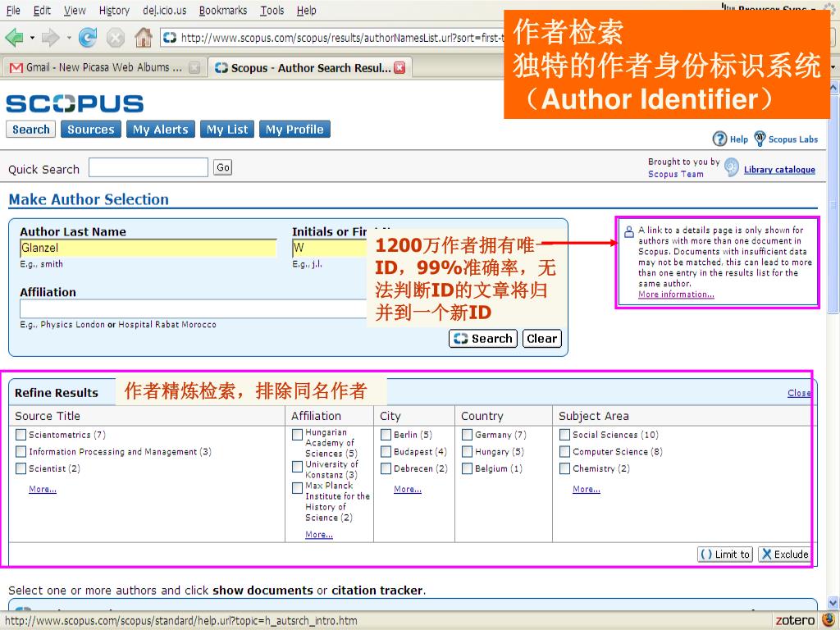
Task: Click the Quick Search text field
Action: 148,167
